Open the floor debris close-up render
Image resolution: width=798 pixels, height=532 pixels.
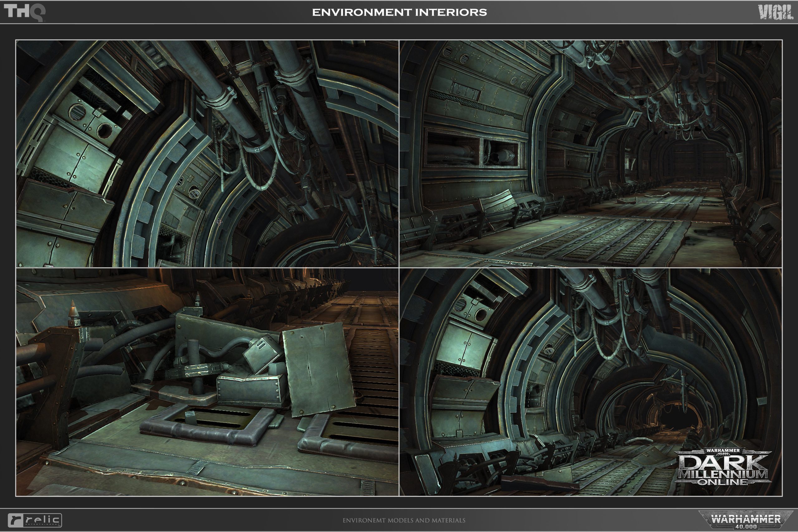coord(207,382)
